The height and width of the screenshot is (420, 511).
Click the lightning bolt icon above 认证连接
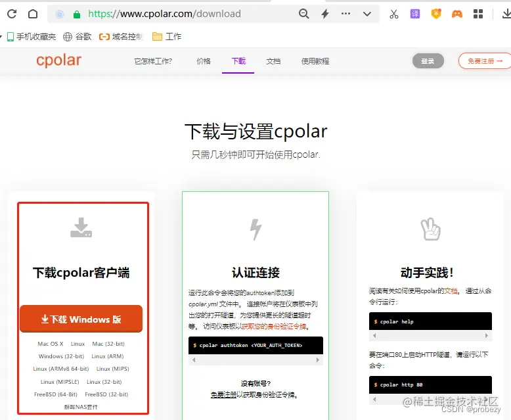click(x=255, y=229)
